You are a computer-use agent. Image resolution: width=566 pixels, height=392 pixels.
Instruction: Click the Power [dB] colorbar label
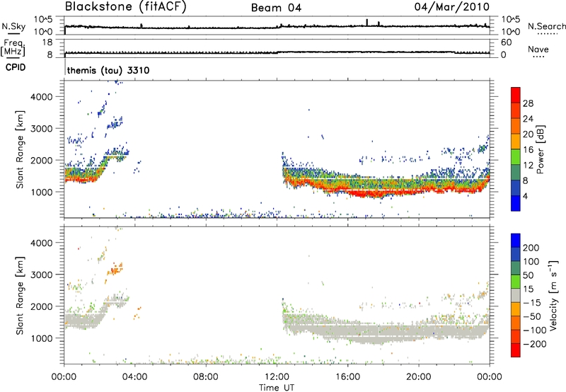click(x=540, y=149)
